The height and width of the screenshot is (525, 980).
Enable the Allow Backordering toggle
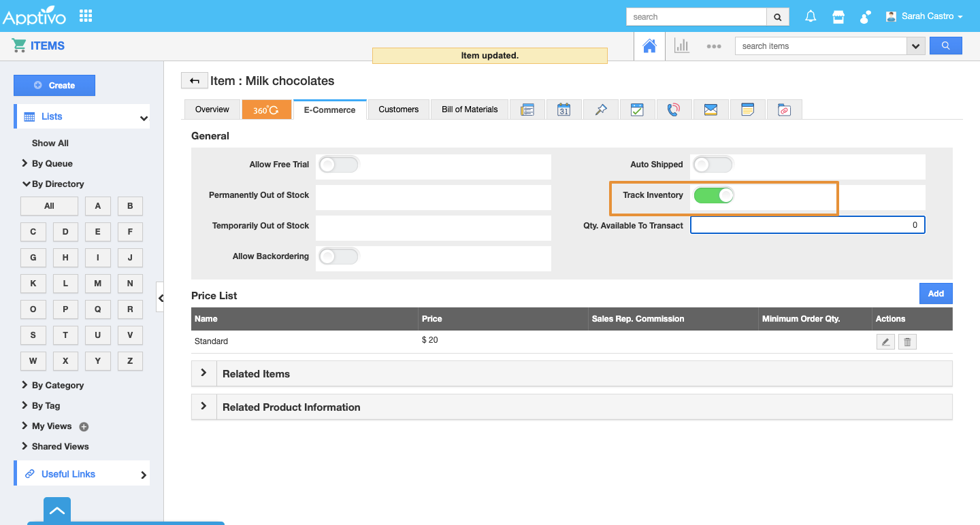pyautogui.click(x=338, y=256)
